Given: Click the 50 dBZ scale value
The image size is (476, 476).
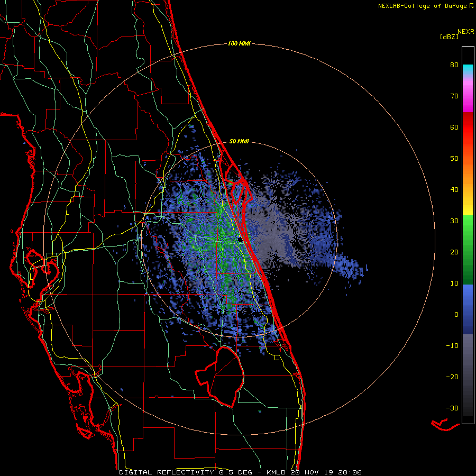Looking at the screenshot, I should (x=454, y=159).
